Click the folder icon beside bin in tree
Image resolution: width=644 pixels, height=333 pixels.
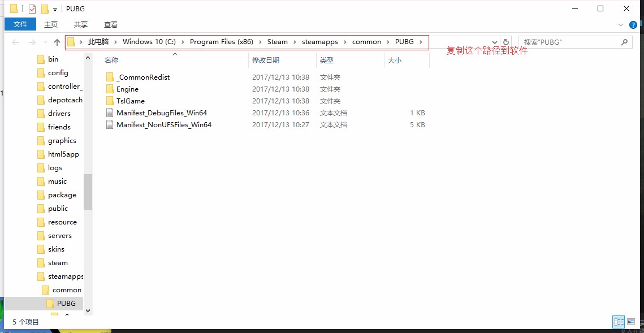[41, 59]
